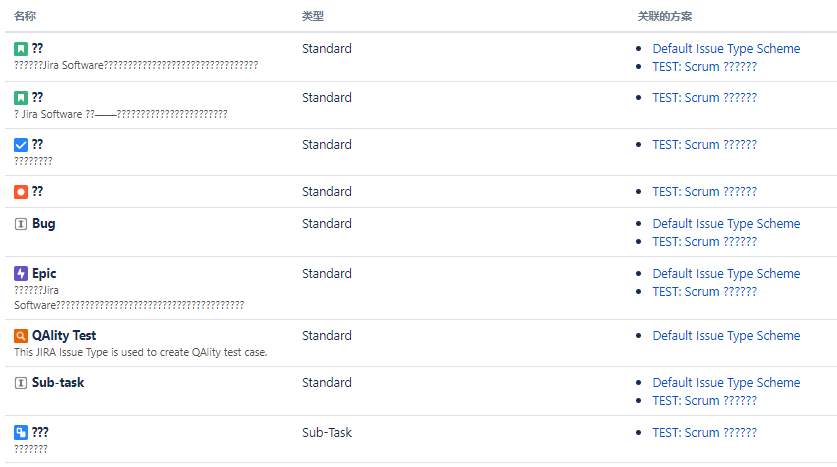Click the orange QAlity Test magnifier icon
Viewport: 837px width, 467px height.
click(21, 336)
